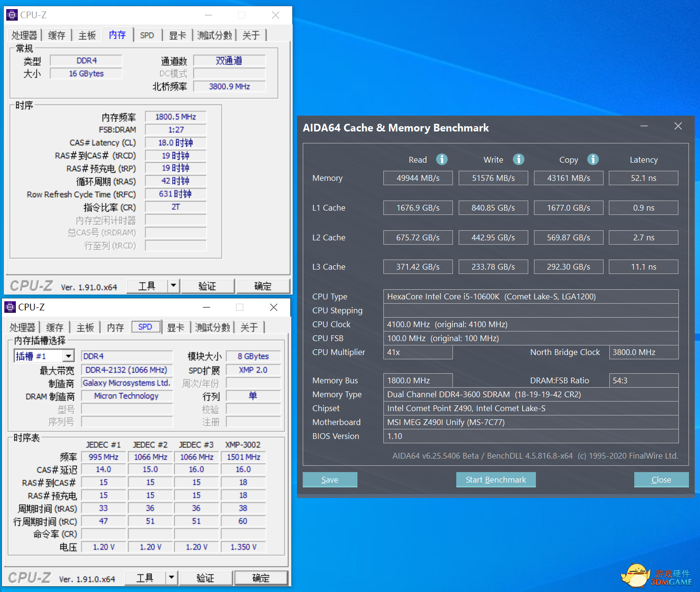
Task: Click Motherboard field MSI MEG Z490I Unify
Action: click(x=531, y=422)
